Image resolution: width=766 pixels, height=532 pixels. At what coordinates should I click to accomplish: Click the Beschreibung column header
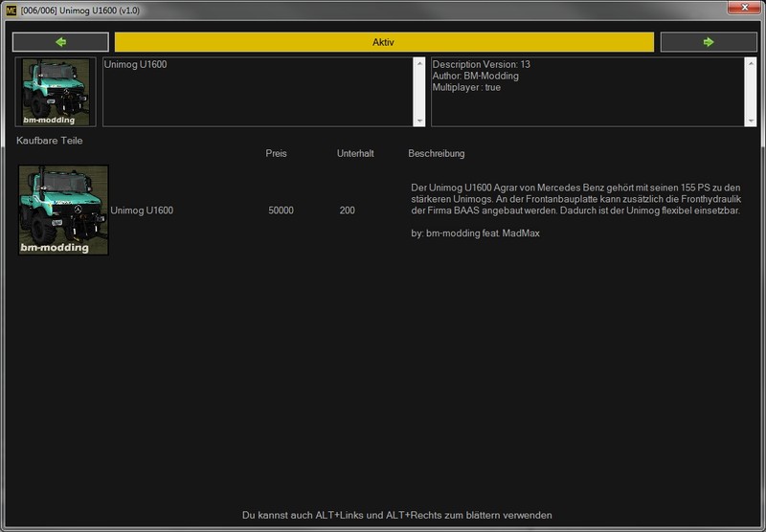pos(436,154)
